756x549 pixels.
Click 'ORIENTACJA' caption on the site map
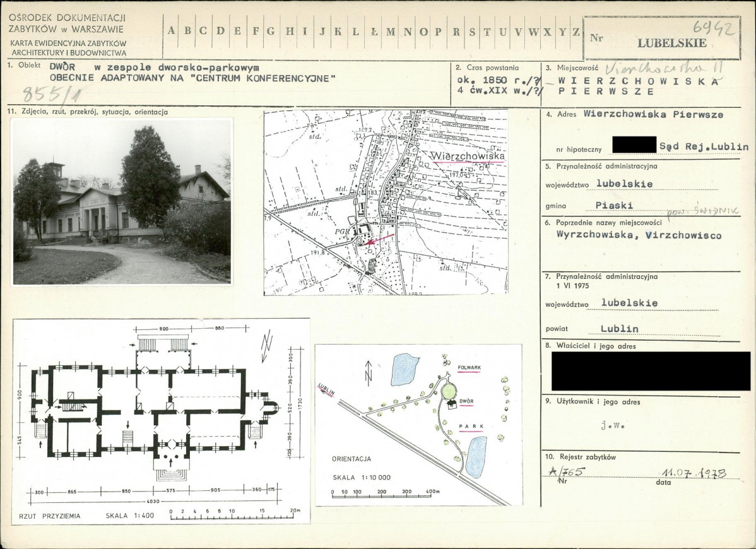point(351,459)
